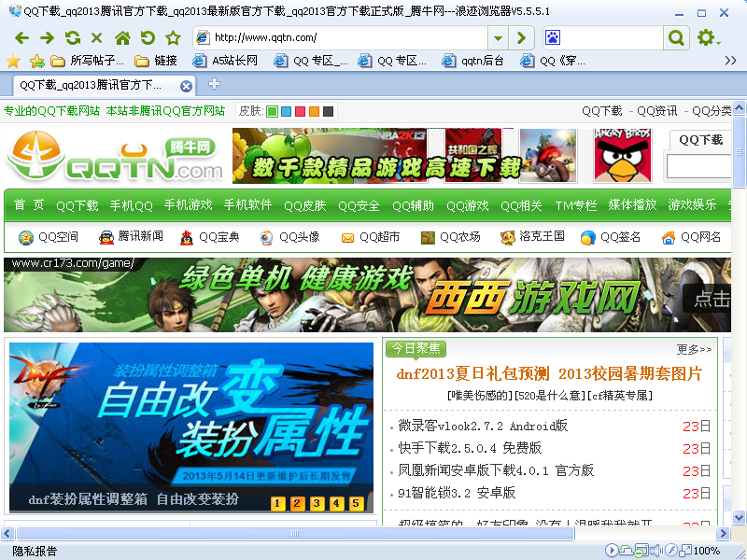Open the 腾讯新闻 penguin icon link
The image size is (747, 560).
[x=131, y=237]
